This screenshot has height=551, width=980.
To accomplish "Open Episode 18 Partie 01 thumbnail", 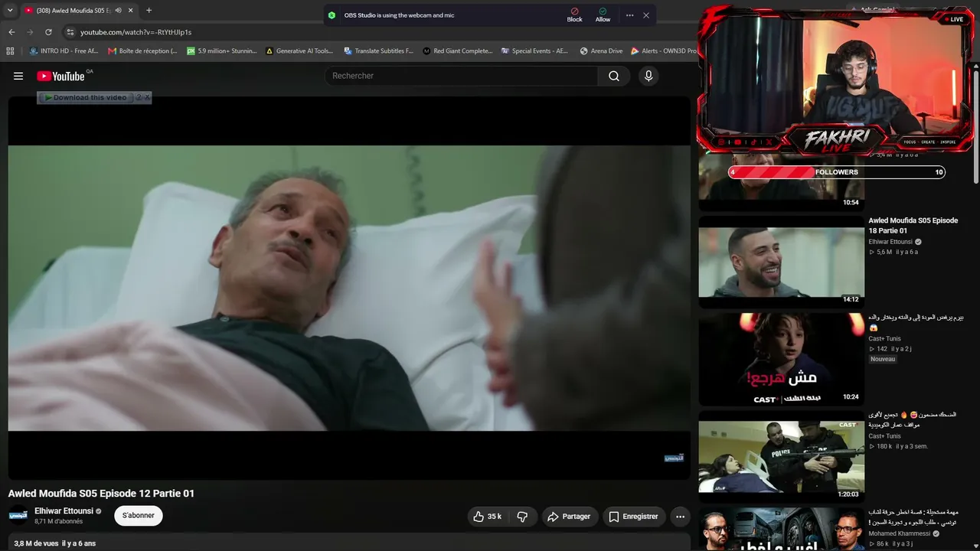I will pos(781,262).
